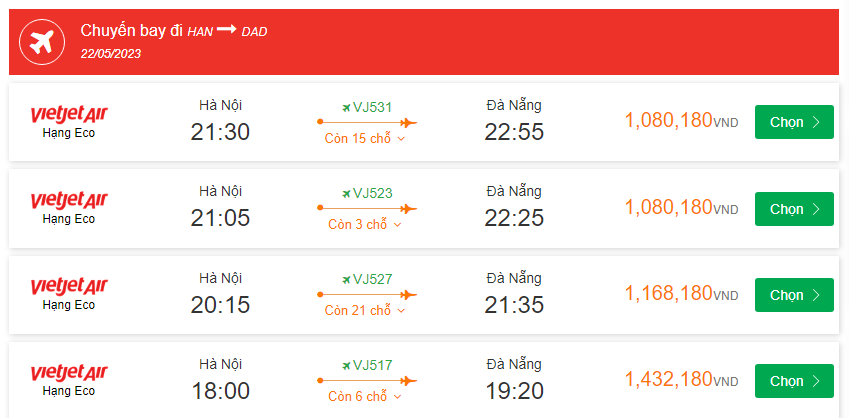Click the VJ517 flight number
Viewport: 849px width, 418px height.
372,366
